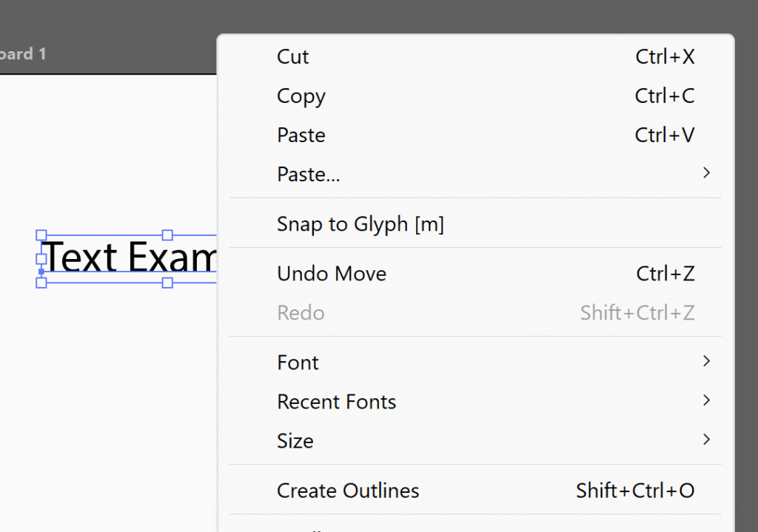This screenshot has width=758, height=532.
Task: Click the Paste menu entry with Ctrl+V shortcut
Action: click(x=301, y=135)
